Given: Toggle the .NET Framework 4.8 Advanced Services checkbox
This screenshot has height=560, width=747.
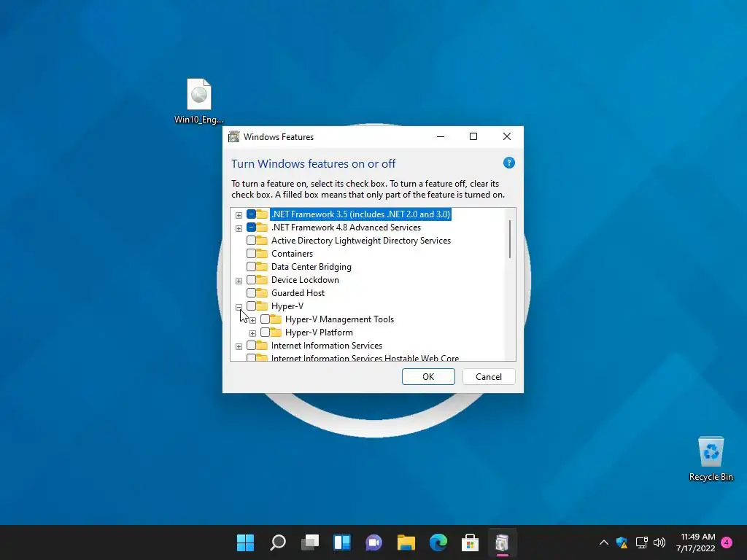Looking at the screenshot, I should 251,227.
